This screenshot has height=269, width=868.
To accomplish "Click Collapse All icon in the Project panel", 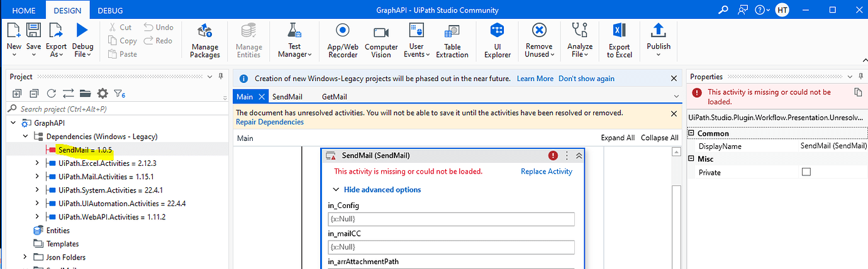I will (x=34, y=93).
